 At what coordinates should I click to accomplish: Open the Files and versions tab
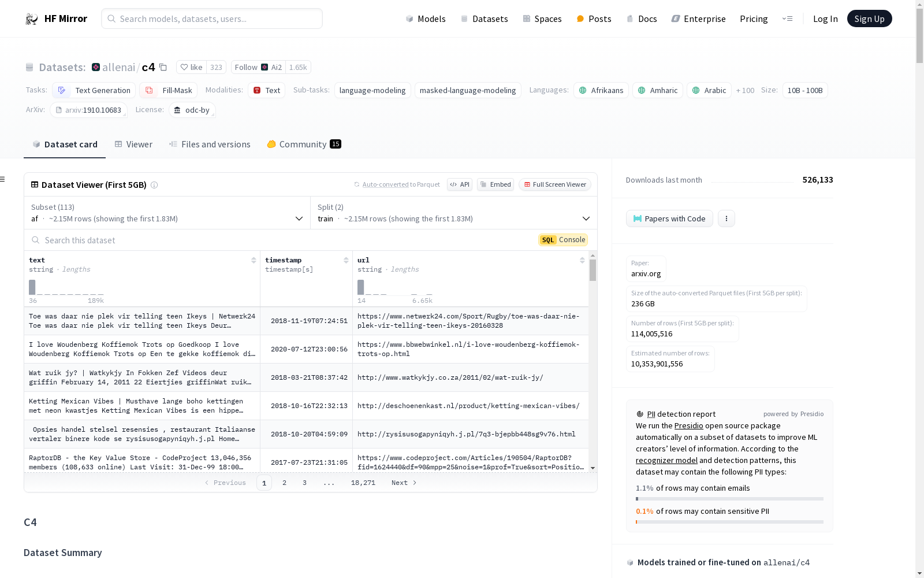coord(210,144)
